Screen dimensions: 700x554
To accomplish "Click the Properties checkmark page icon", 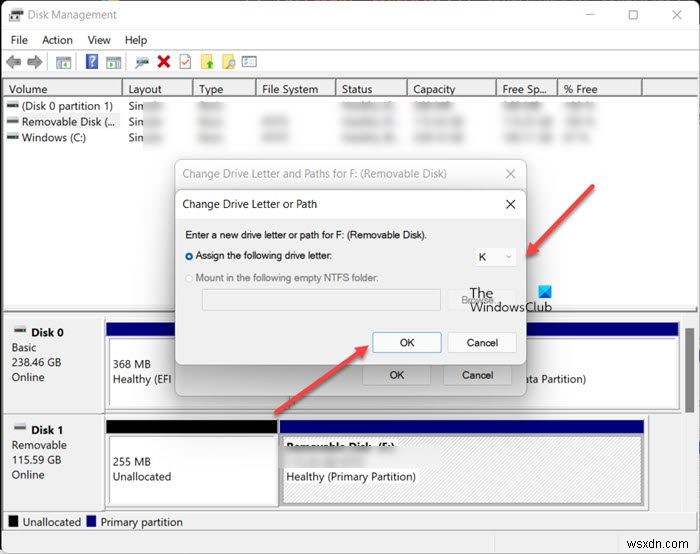I will click(x=185, y=62).
